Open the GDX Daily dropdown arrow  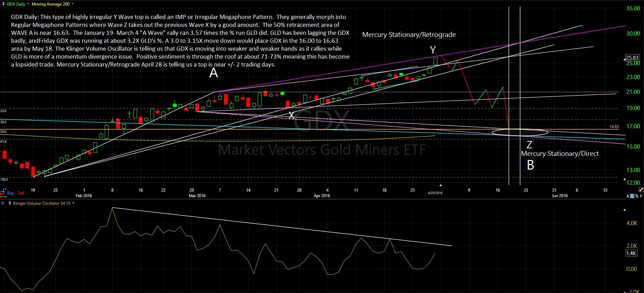click(x=28, y=4)
